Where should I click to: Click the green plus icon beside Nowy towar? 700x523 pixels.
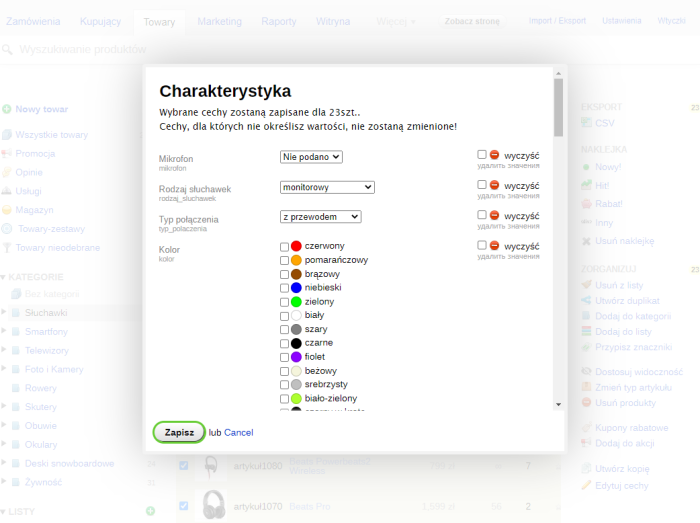(x=7, y=109)
